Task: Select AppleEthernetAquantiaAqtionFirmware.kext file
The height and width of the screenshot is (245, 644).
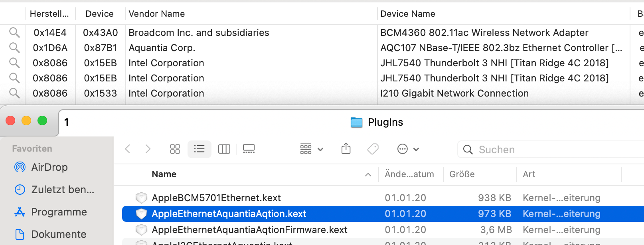Action: (x=249, y=230)
